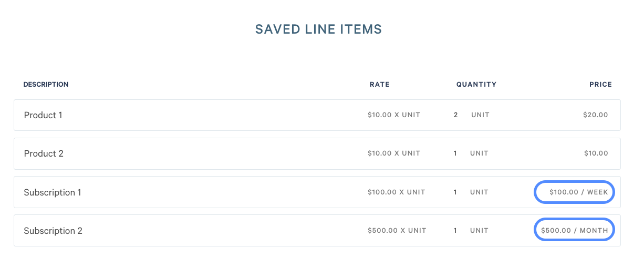Select Product 1 rate $10.00 X UNIT
This screenshot has width=644, height=278.
pos(394,115)
